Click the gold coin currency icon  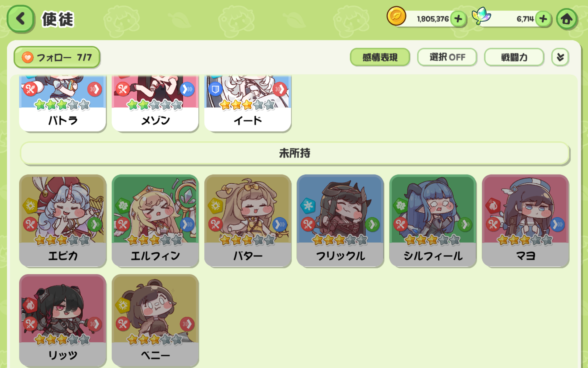point(396,16)
